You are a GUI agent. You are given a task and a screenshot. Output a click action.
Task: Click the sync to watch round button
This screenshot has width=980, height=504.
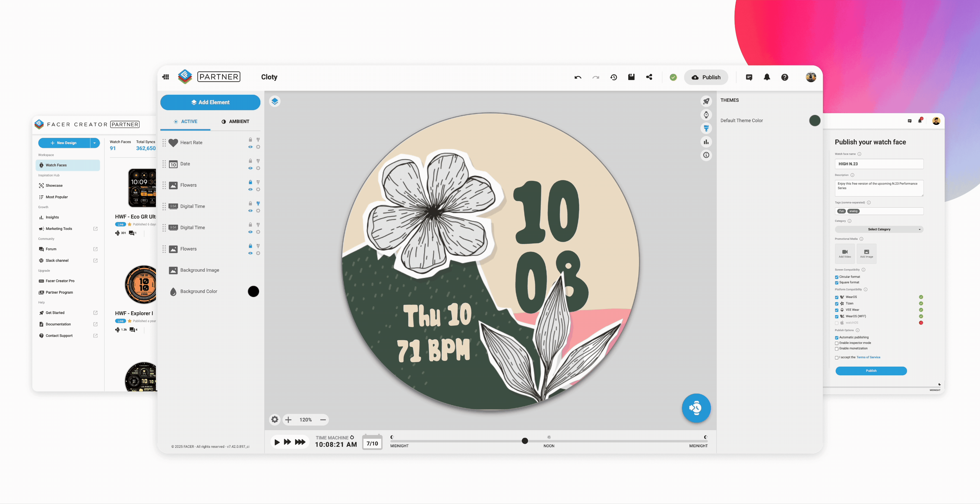pos(696,408)
